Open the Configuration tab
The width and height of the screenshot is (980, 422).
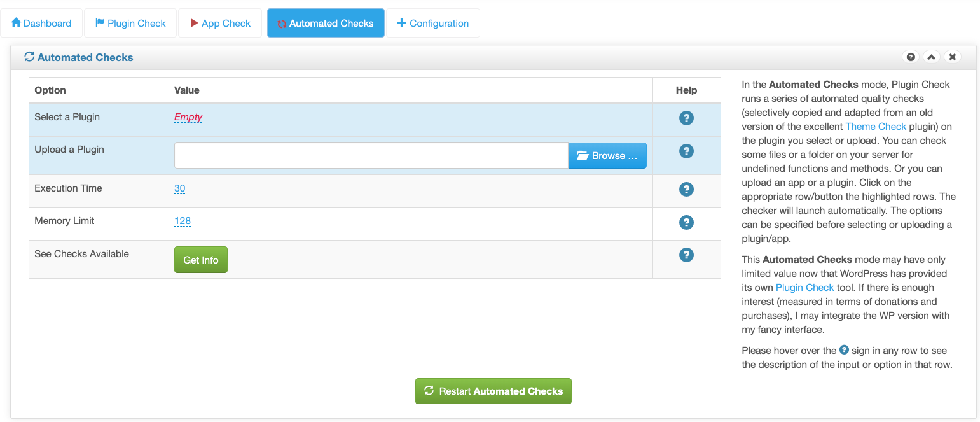433,22
